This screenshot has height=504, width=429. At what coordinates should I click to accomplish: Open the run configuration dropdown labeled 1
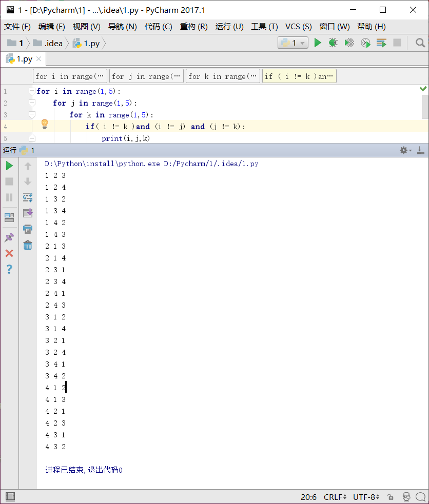point(292,43)
